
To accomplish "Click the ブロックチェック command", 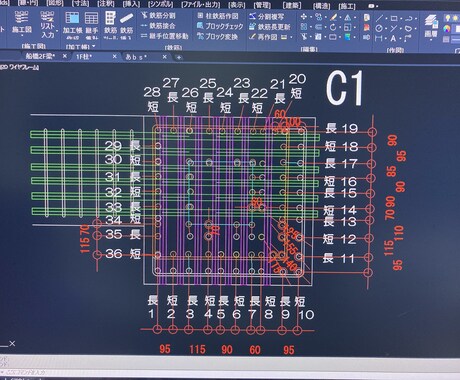I will [x=220, y=26].
